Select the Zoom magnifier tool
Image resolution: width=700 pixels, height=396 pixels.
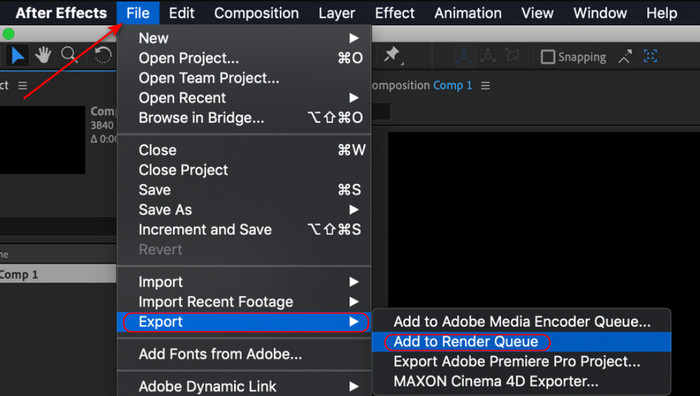[70, 55]
